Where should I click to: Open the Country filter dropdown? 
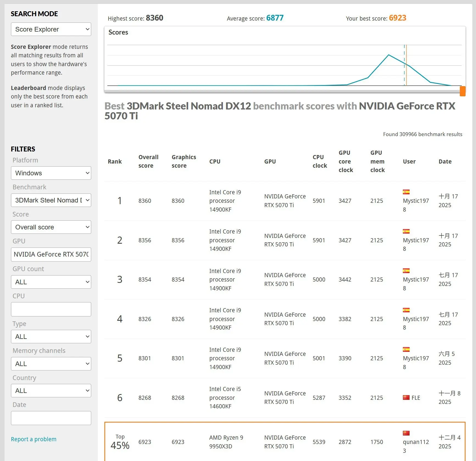point(51,391)
